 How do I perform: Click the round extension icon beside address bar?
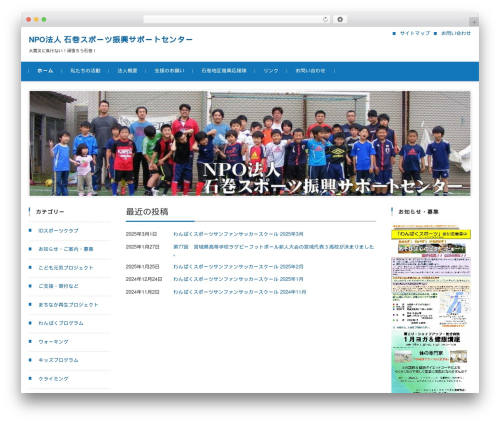[340, 19]
